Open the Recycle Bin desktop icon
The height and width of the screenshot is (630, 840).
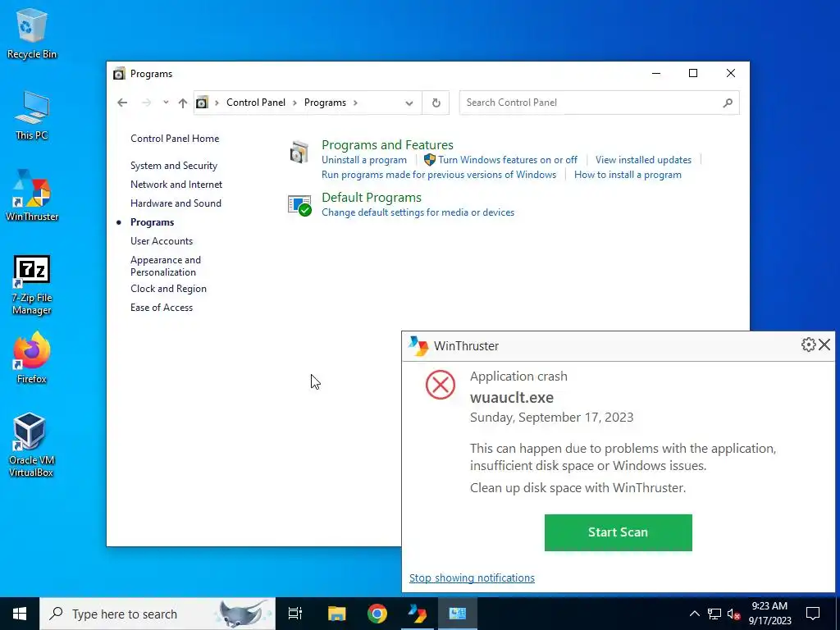pyautogui.click(x=32, y=33)
